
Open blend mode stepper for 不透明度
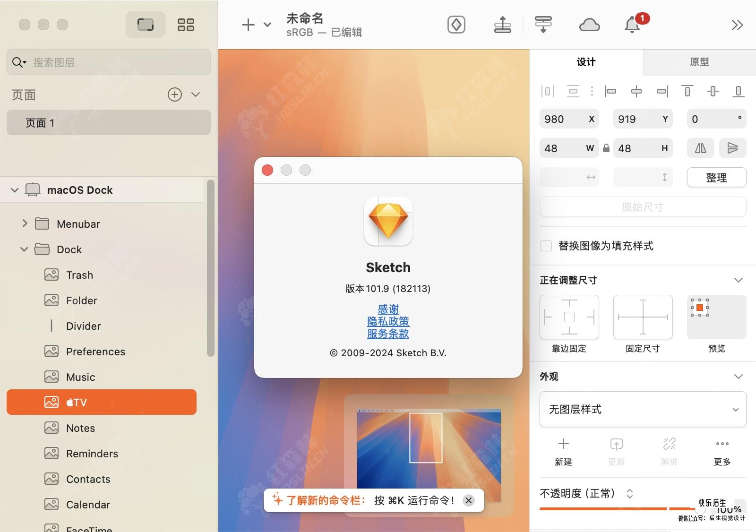point(630,494)
